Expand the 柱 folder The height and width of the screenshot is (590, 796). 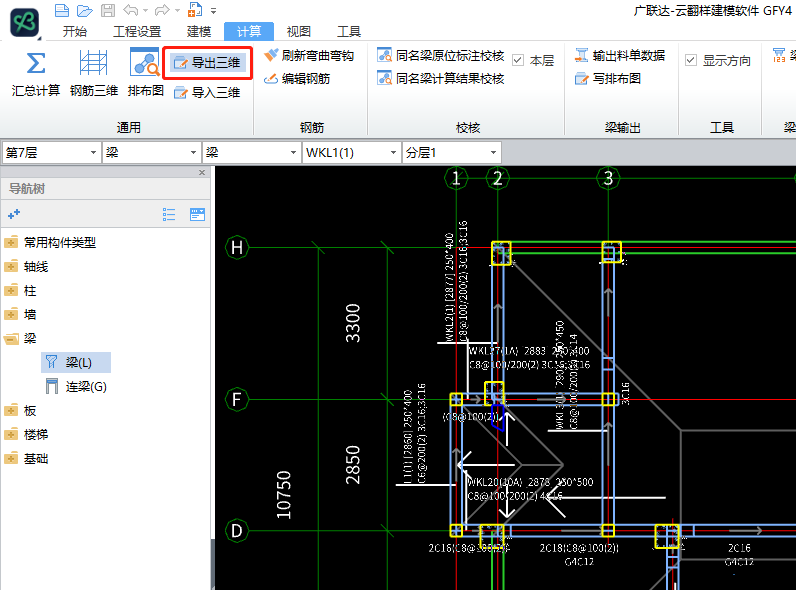pyautogui.click(x=11, y=290)
